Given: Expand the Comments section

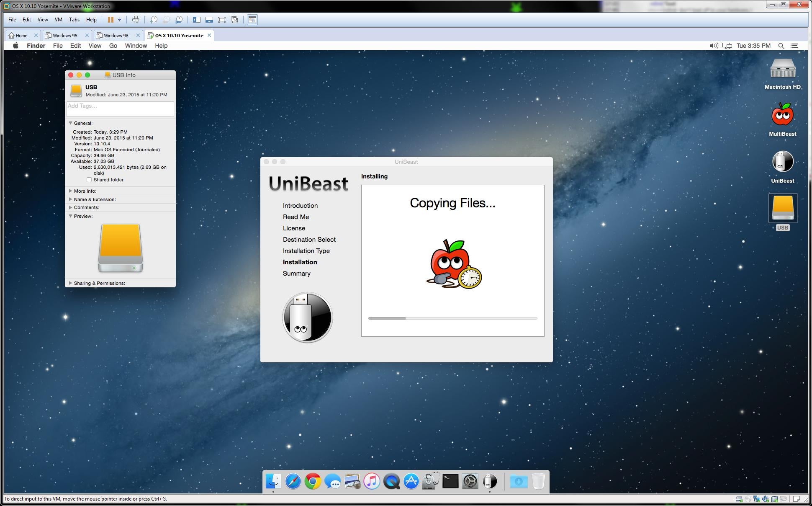Looking at the screenshot, I should pyautogui.click(x=70, y=207).
